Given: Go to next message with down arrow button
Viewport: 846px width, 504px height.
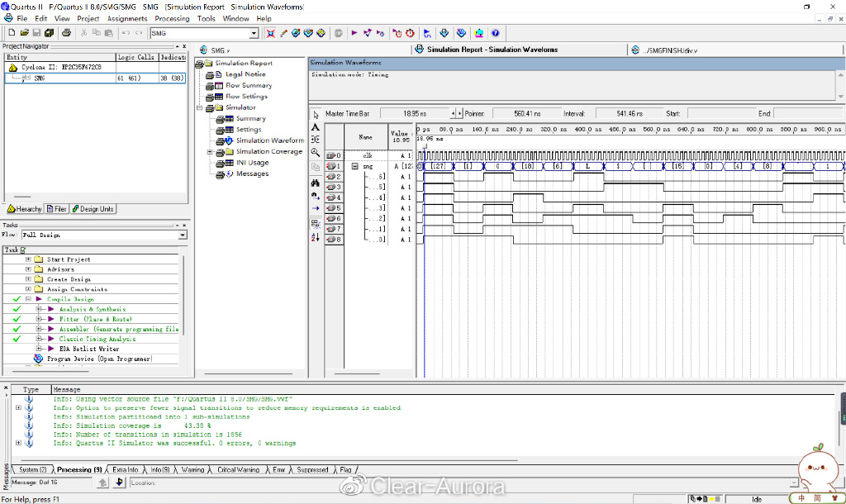Looking at the screenshot, I should coord(119,483).
